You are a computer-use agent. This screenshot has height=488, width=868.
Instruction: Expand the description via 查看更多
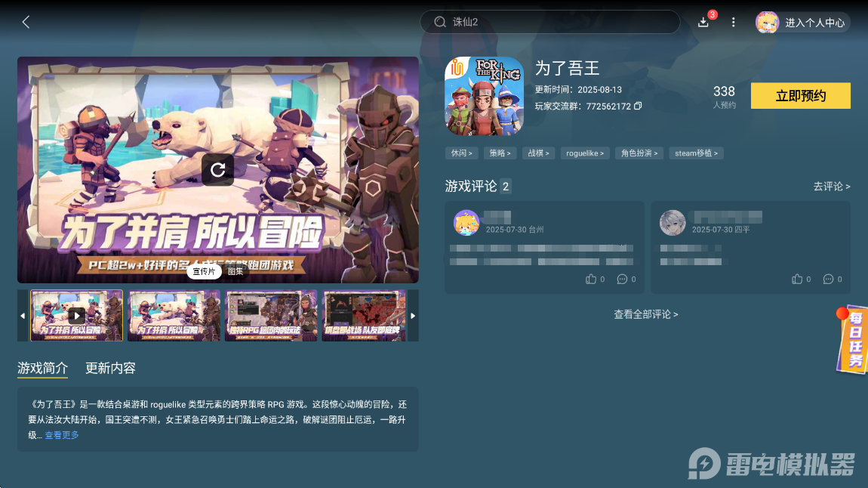(x=60, y=434)
